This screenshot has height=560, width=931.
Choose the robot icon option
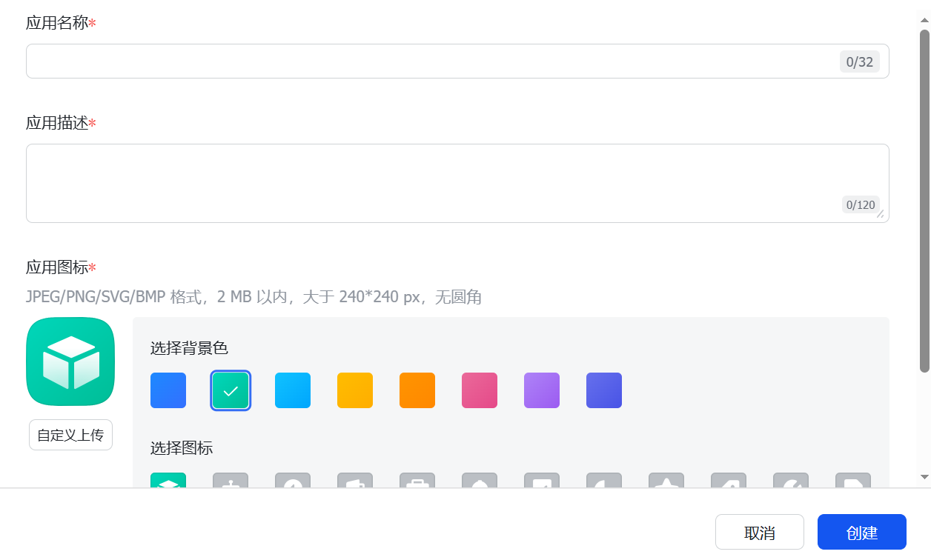coord(231,481)
